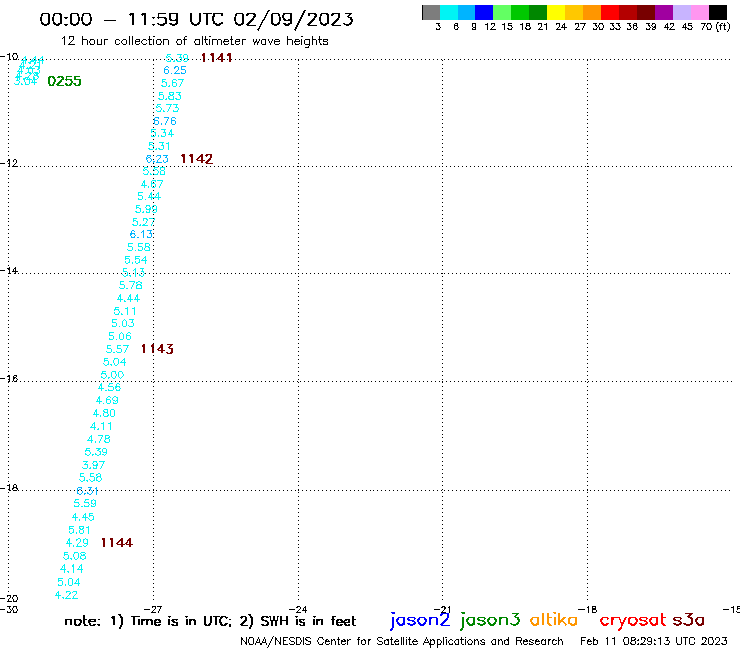
Task: Click the 5.81 wave height value
Action: click(79, 530)
